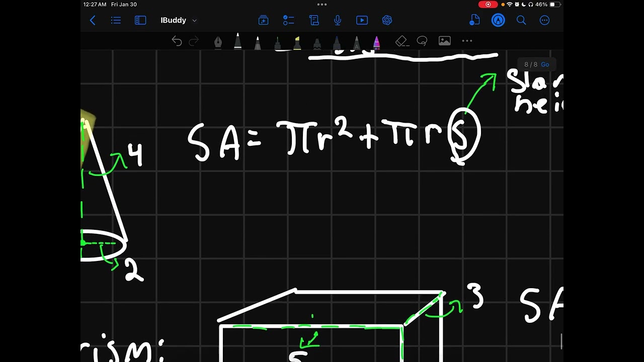Select the gray pencil tool
The height and width of the screenshot is (362, 644).
tap(258, 42)
